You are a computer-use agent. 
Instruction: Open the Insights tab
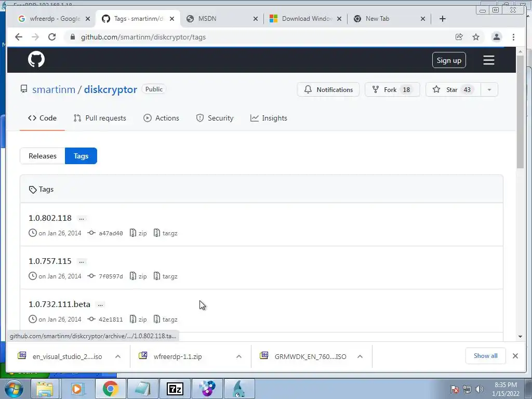(x=269, y=118)
